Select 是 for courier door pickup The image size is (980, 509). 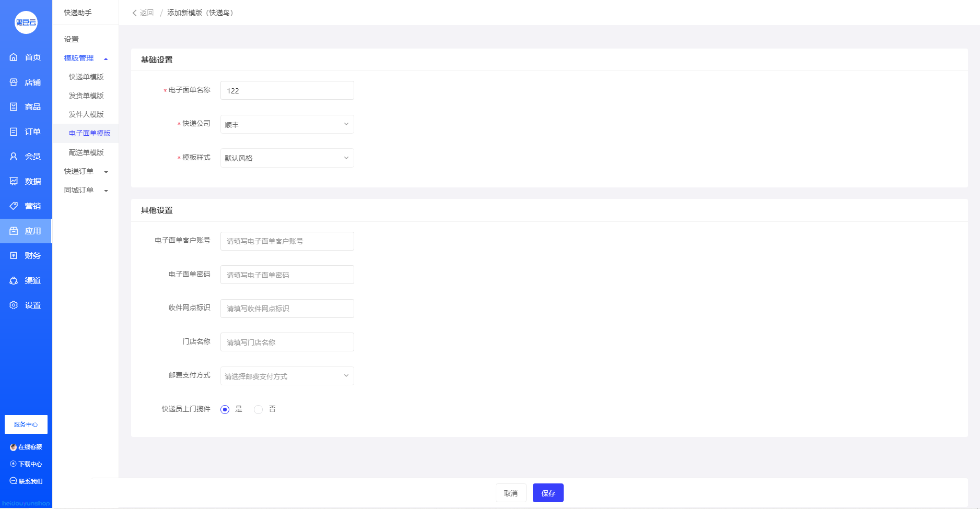225,410
